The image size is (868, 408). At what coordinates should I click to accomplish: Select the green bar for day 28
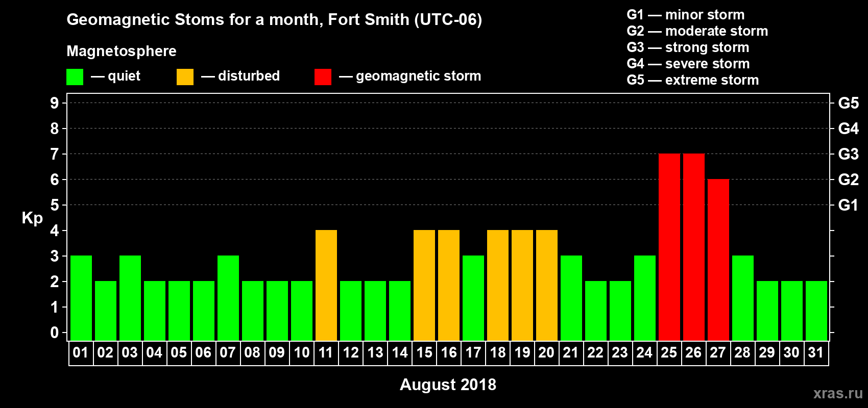click(x=743, y=298)
